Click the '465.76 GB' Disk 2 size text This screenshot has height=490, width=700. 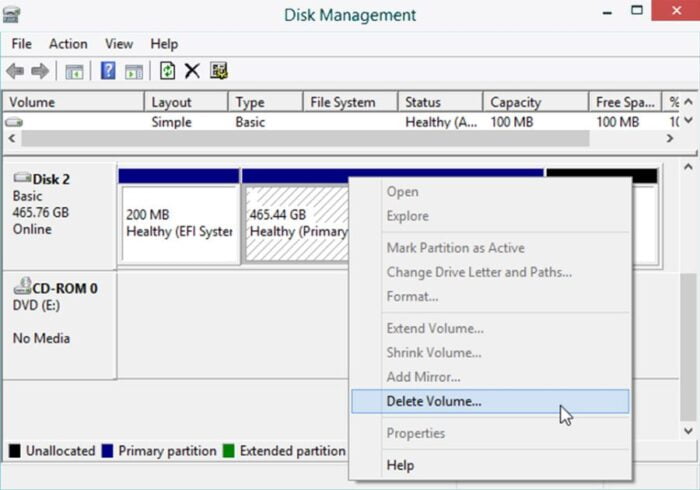(41, 212)
